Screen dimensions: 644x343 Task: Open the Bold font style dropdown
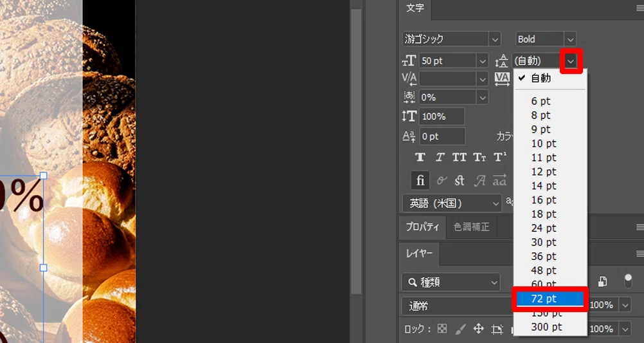coord(571,39)
